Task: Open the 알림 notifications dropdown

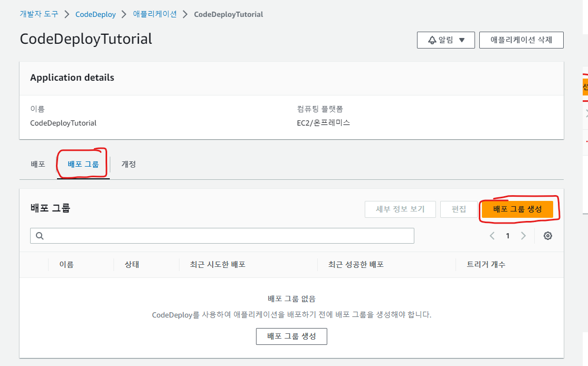Action: tap(446, 40)
